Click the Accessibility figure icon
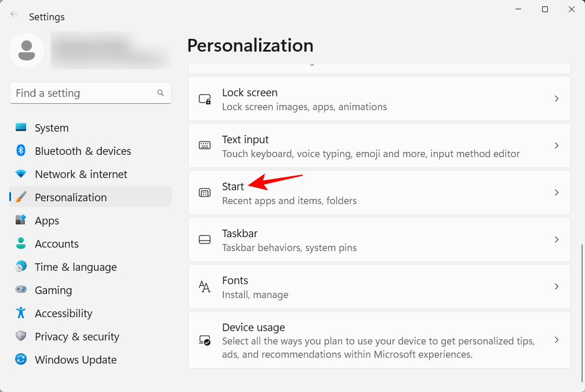 tap(21, 313)
